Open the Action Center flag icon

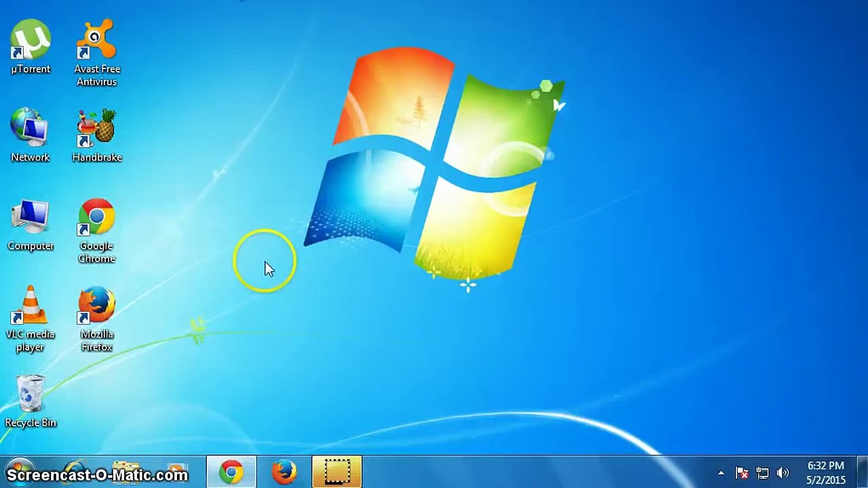[742, 472]
